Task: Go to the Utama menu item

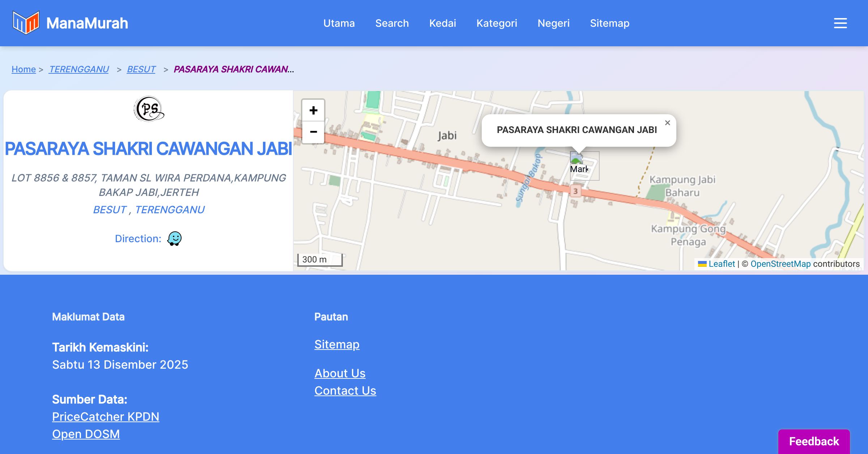Action: tap(339, 23)
